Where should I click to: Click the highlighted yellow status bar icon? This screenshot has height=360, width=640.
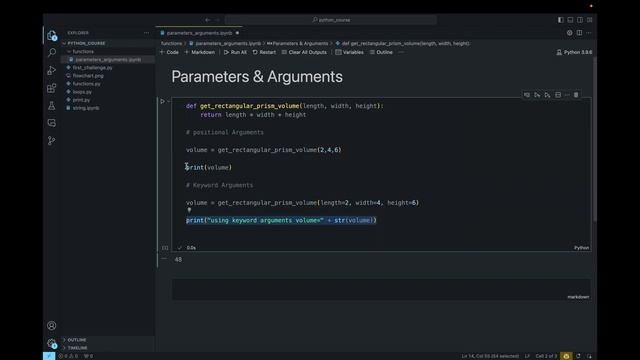pyautogui.click(x=566, y=356)
